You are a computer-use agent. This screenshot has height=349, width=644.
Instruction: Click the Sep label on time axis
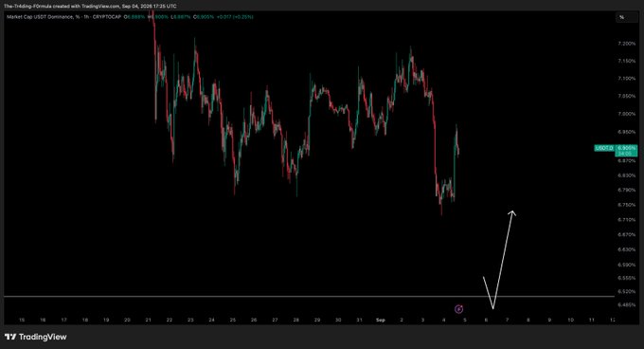(381, 320)
